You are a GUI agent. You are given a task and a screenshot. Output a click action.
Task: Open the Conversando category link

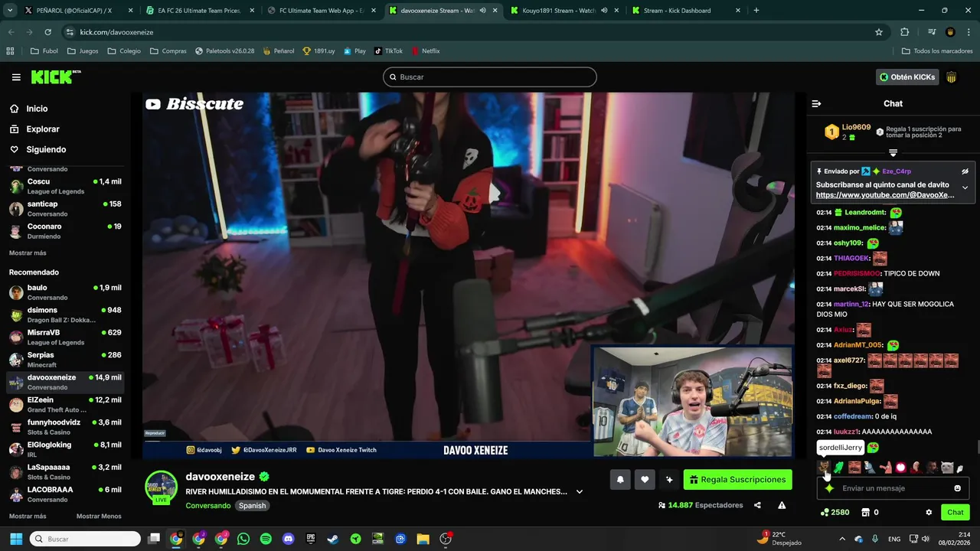207,506
